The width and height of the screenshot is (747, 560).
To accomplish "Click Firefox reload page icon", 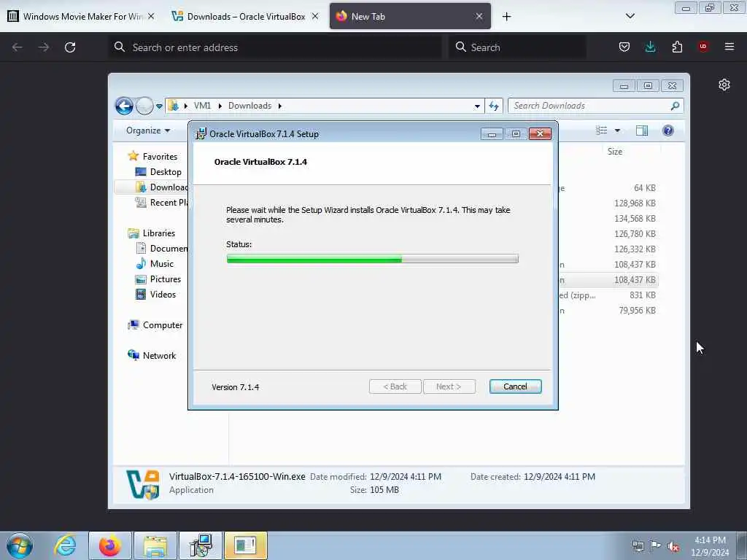I will 70,47.
